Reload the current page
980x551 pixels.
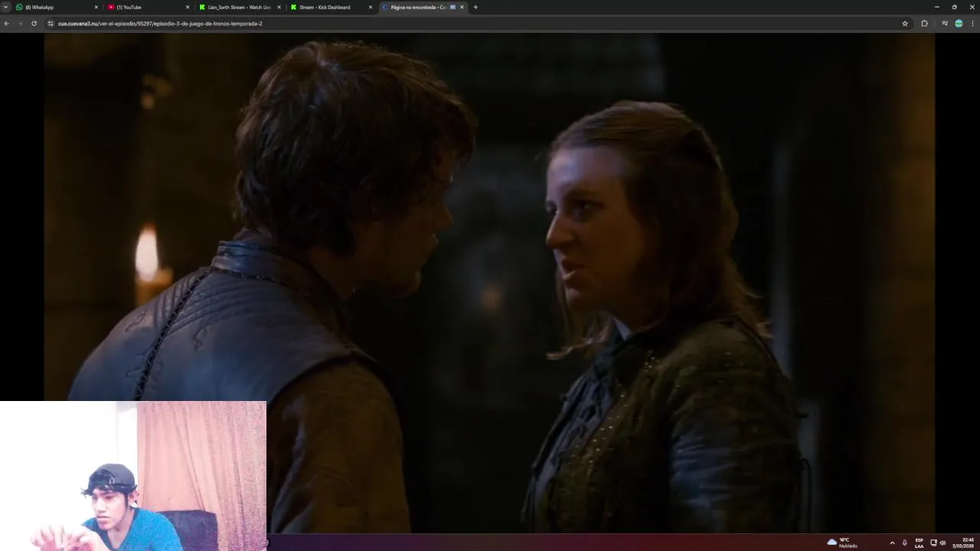click(x=34, y=23)
